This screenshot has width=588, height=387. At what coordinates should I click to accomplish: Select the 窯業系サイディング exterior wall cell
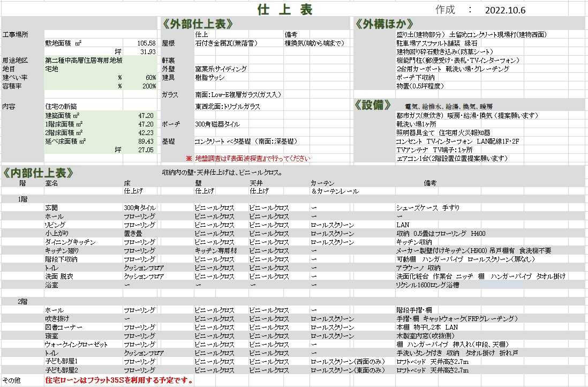221,69
